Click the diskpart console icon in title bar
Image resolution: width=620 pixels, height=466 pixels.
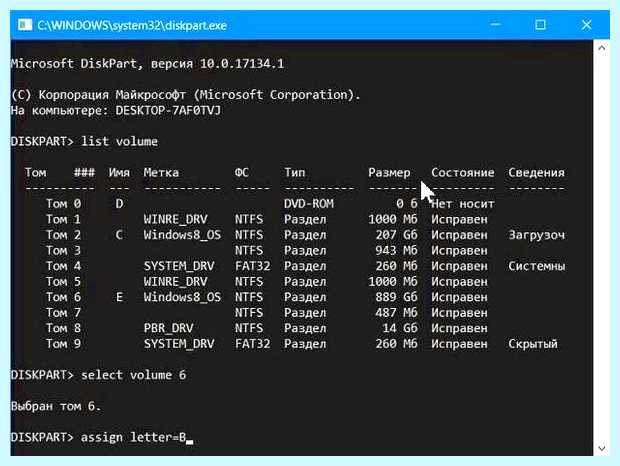click(x=25, y=25)
